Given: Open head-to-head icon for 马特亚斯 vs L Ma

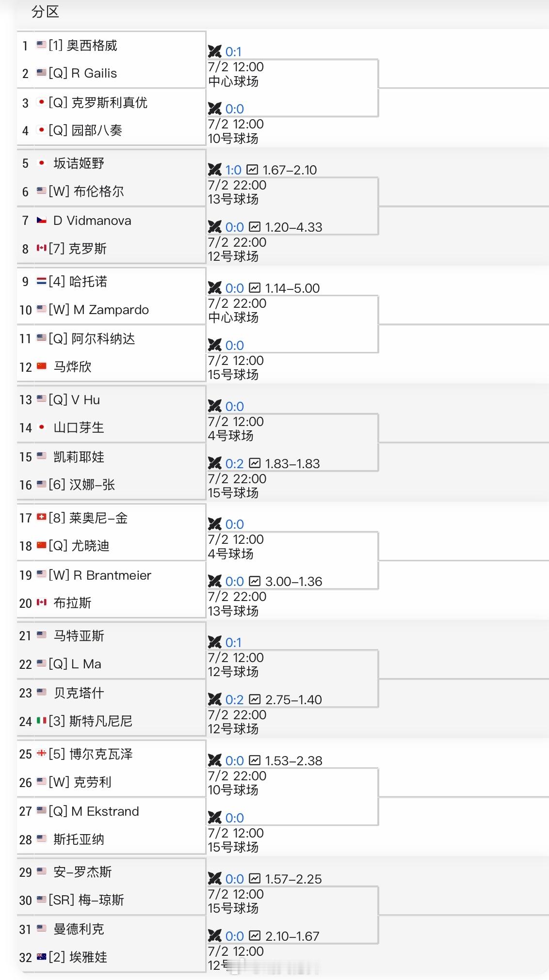Looking at the screenshot, I should click(x=214, y=642).
